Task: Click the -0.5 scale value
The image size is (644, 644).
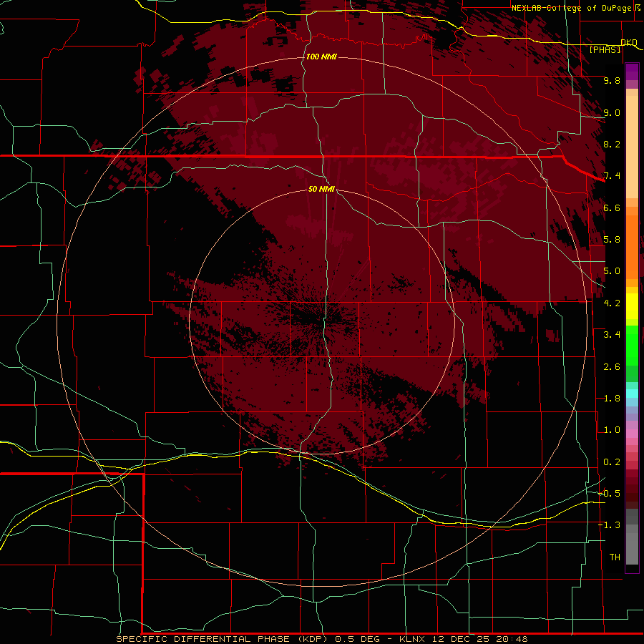Action: [x=609, y=494]
